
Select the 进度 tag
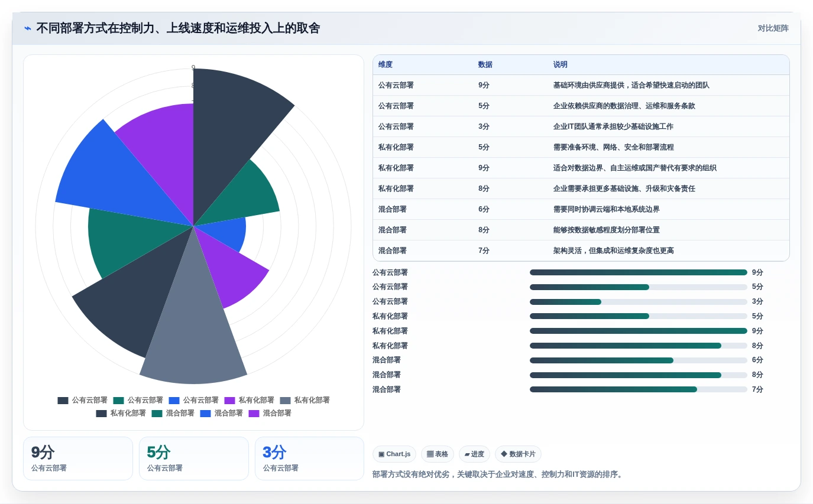click(474, 454)
